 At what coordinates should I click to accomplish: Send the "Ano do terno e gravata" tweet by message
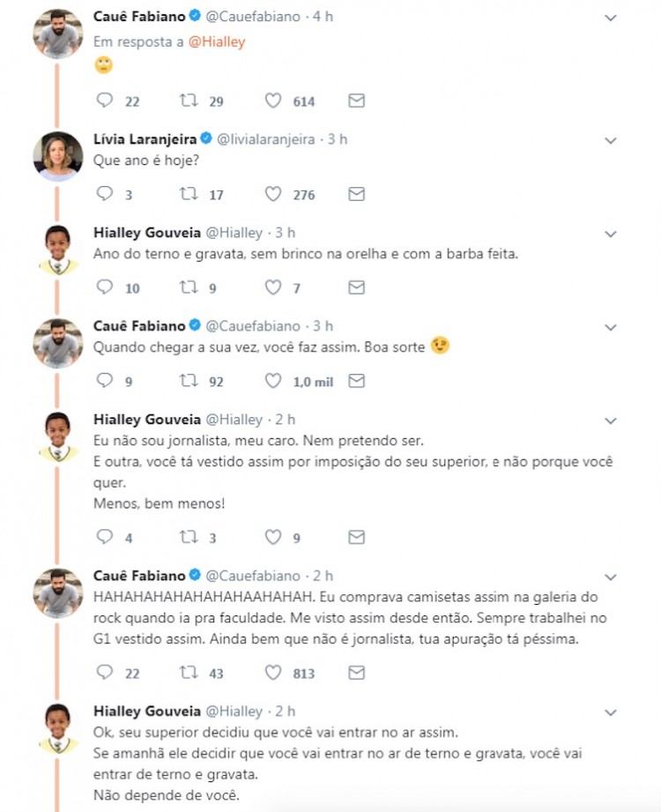click(x=356, y=287)
